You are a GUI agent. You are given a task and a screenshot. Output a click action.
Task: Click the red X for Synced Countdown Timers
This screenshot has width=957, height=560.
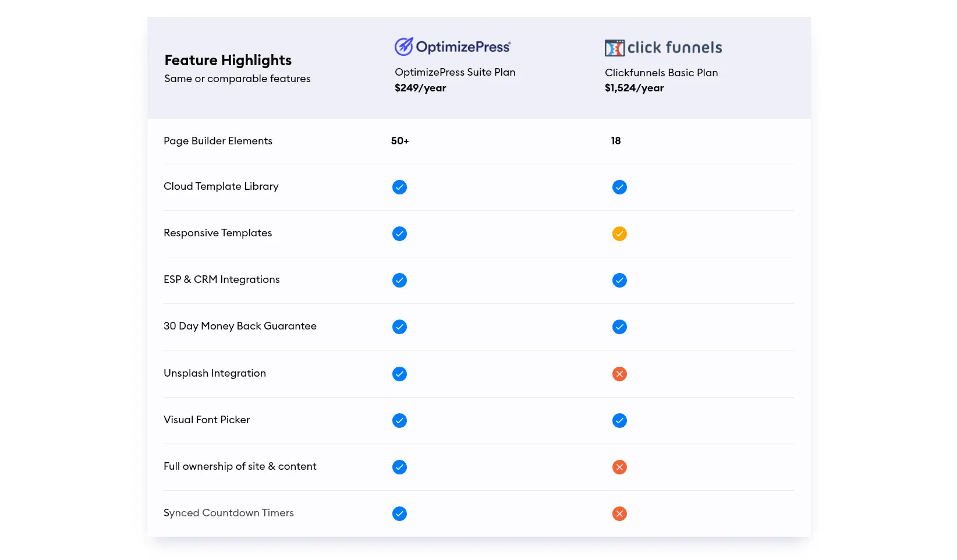(x=619, y=514)
